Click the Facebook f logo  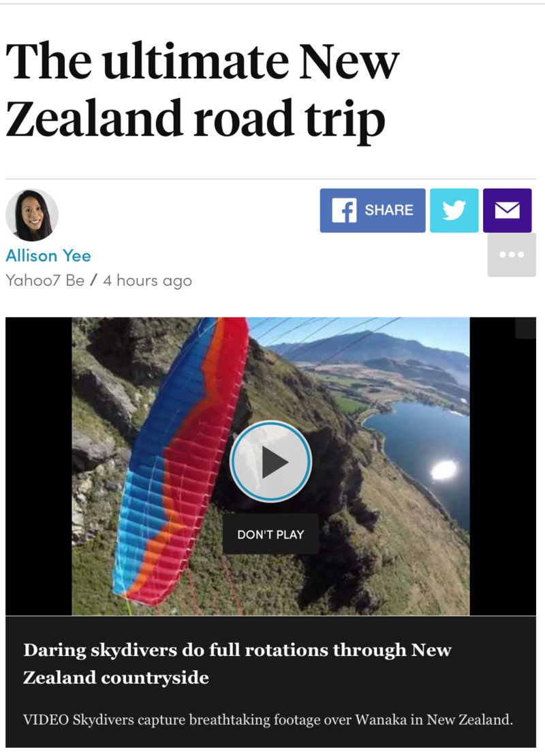[344, 210]
